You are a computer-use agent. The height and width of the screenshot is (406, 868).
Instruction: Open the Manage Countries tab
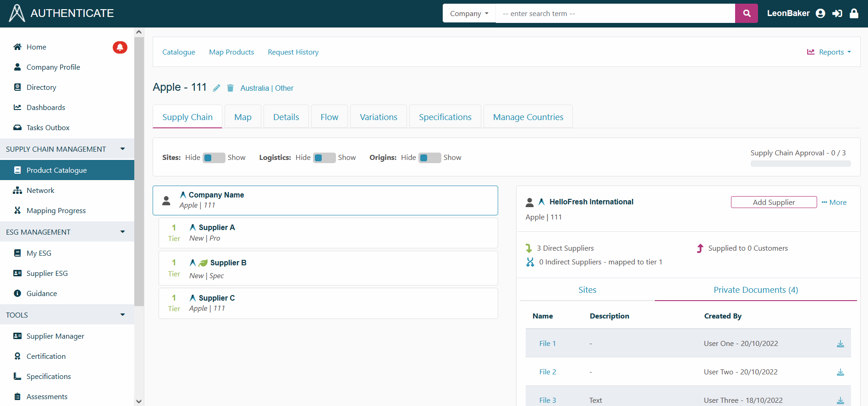tap(528, 117)
